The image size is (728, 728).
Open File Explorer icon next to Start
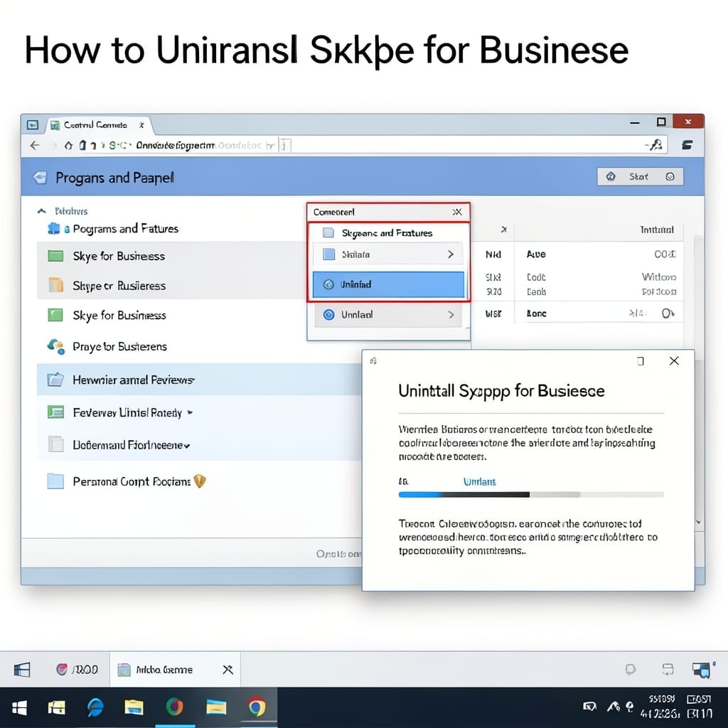click(56, 707)
